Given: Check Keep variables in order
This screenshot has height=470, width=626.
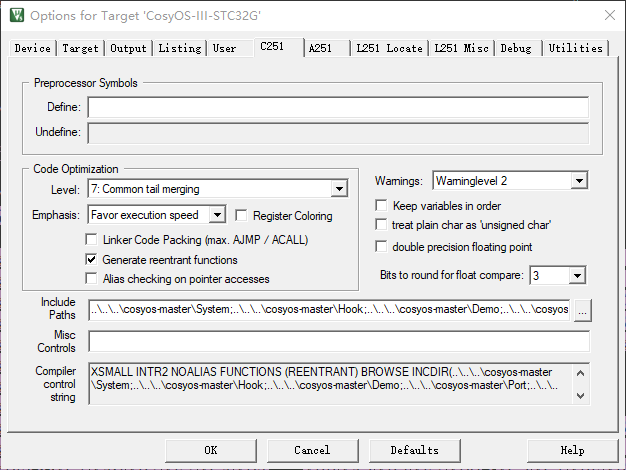Looking at the screenshot, I should tap(381, 206).
